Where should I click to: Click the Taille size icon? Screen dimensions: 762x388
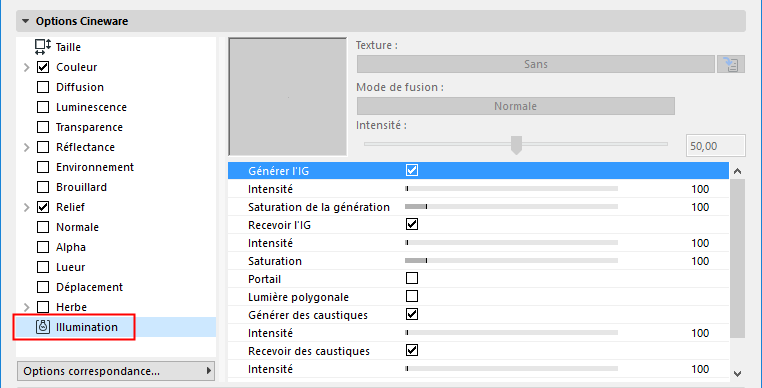pyautogui.click(x=43, y=47)
